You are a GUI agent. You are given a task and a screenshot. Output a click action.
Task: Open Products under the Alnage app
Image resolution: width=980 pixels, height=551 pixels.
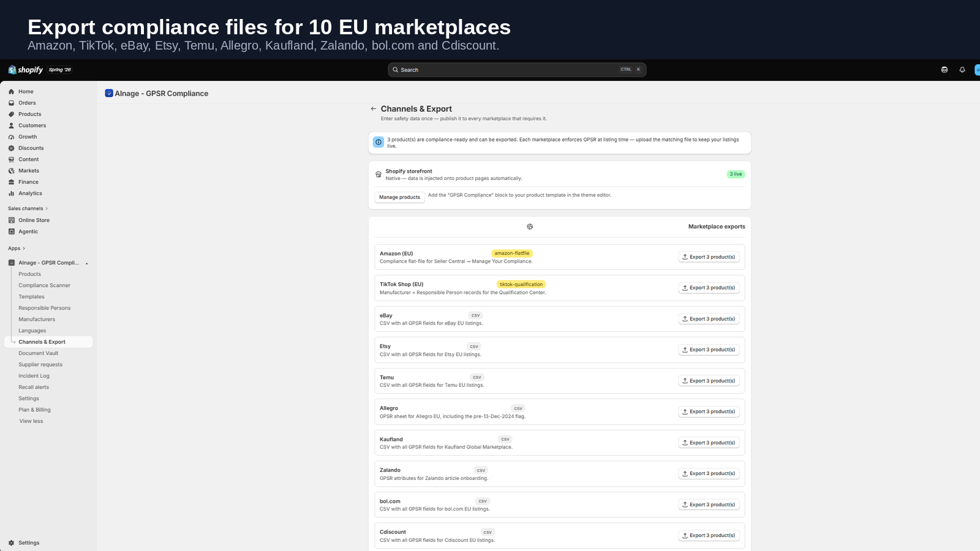29,274
